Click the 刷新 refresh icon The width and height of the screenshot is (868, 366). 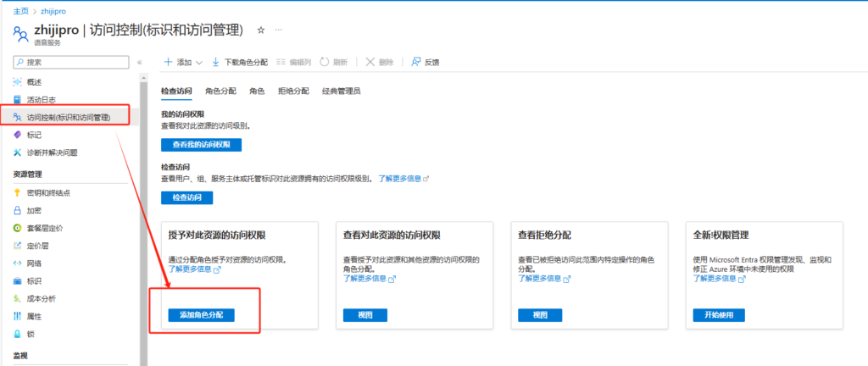[x=325, y=62]
